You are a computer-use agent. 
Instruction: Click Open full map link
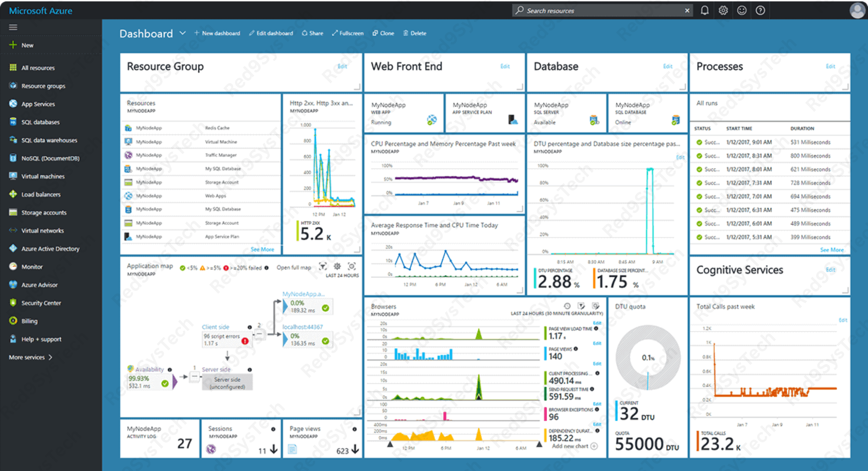(294, 267)
